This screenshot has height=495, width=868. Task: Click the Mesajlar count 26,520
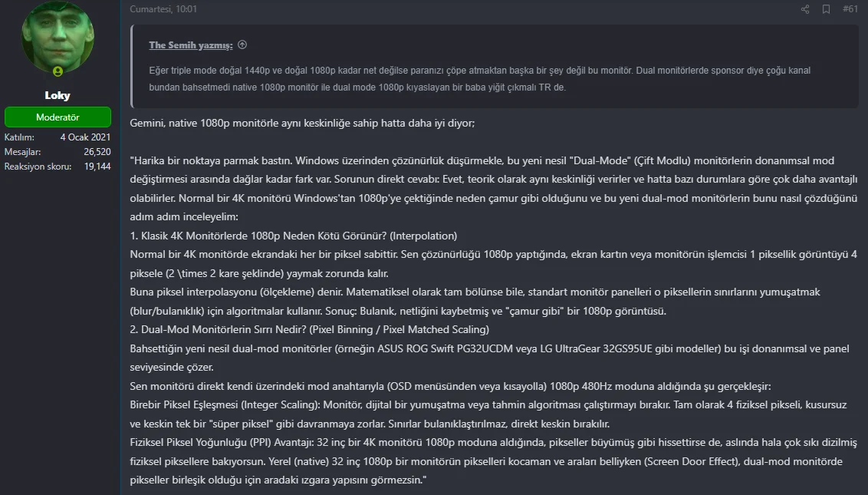click(97, 151)
